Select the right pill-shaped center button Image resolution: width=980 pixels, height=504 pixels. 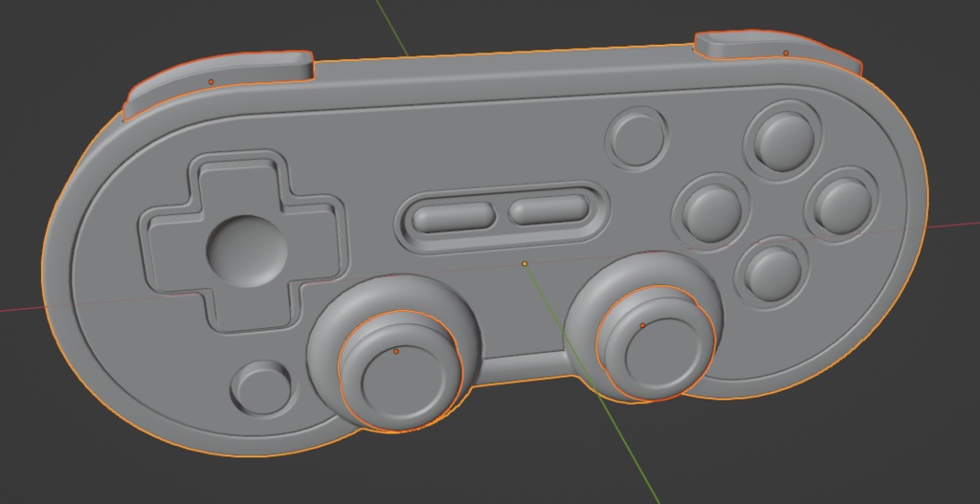pyautogui.click(x=548, y=208)
